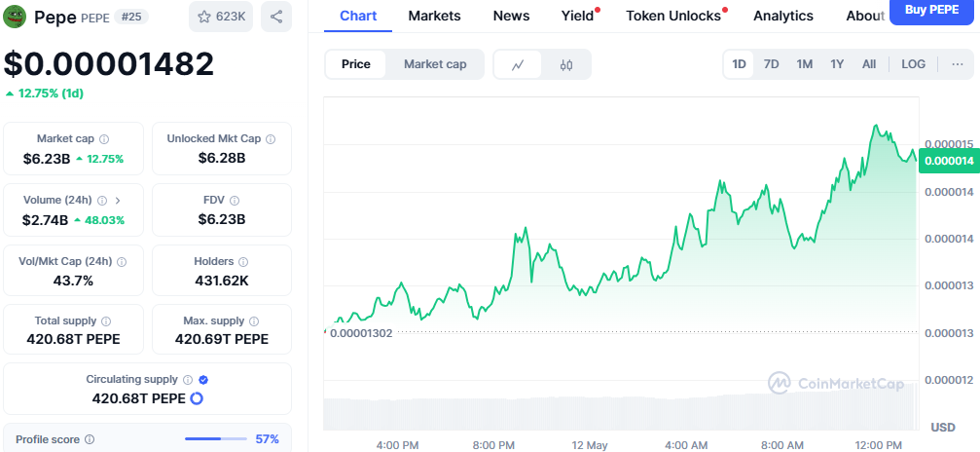Open the chart more-options ellipsis
980x452 pixels.
point(958,64)
